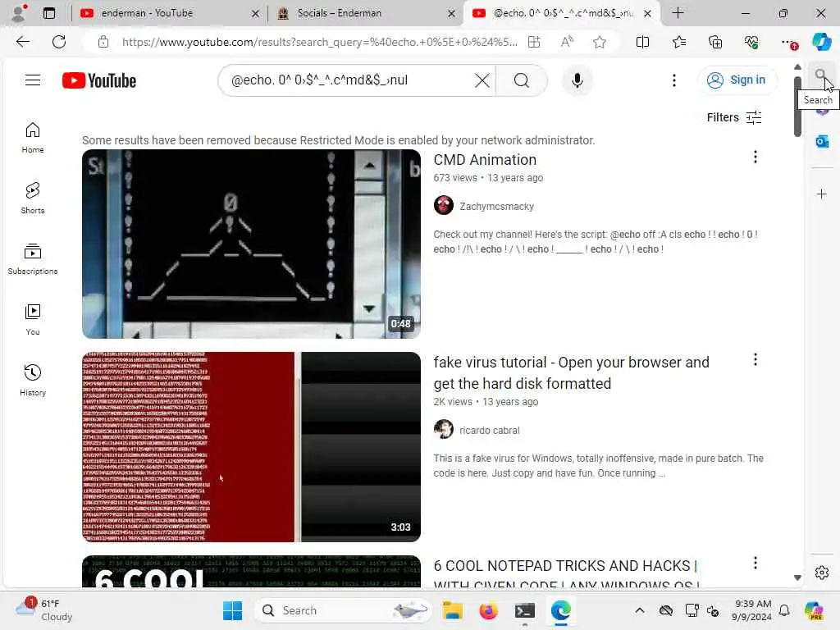Open a new browser tab
This screenshot has width=840, height=630.
[678, 13]
